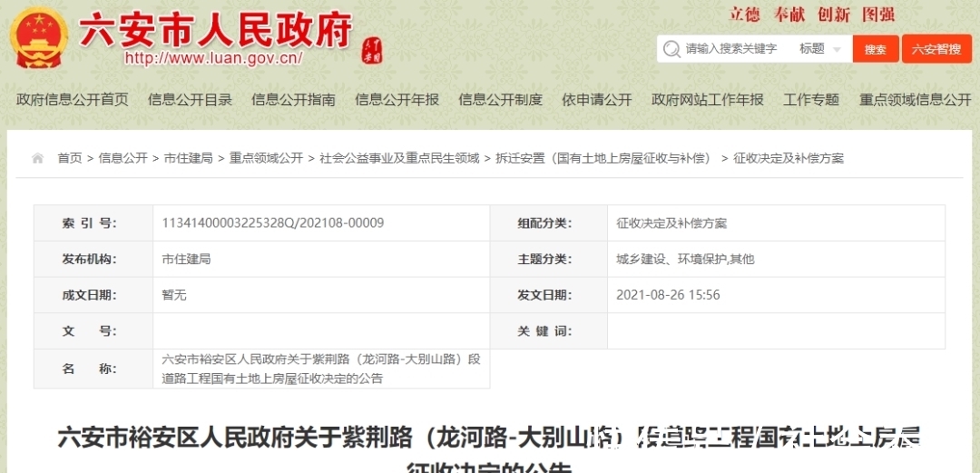980x473 pixels.
Task: Open 信息公开制度 menu item
Action: 500,100
